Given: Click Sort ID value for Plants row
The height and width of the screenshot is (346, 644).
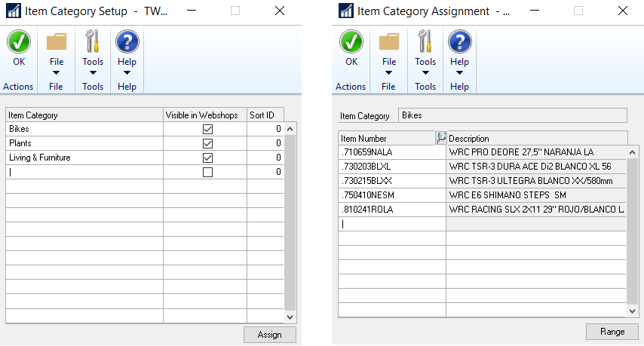Looking at the screenshot, I should tap(265, 143).
